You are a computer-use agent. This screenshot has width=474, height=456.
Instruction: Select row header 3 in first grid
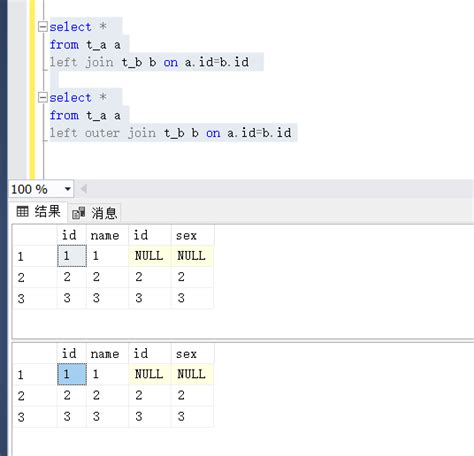[x=35, y=298]
